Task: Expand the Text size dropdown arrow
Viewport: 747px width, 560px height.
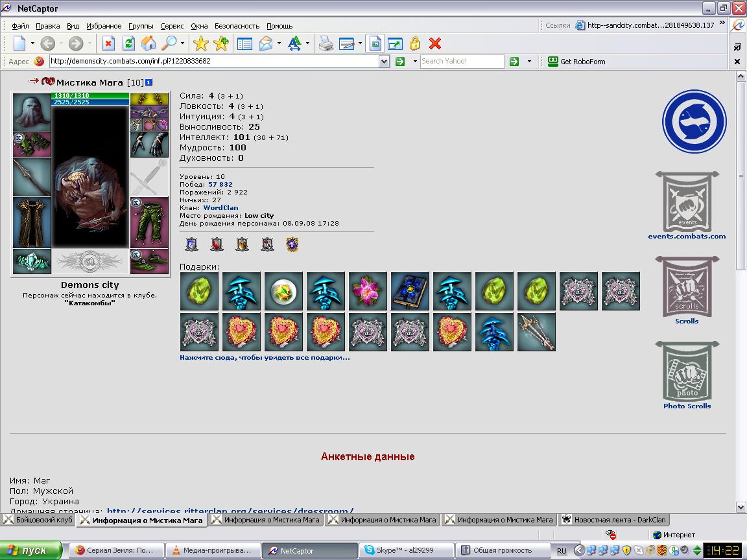Action: tap(307, 44)
